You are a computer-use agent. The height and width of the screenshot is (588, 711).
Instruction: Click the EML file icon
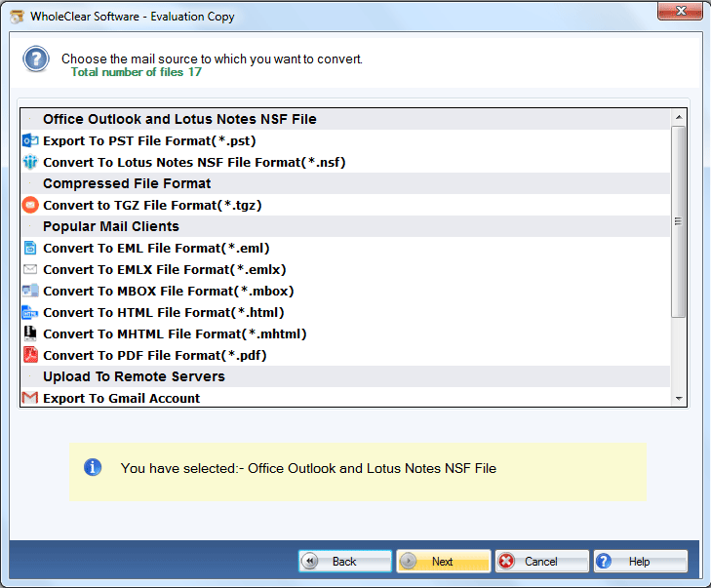(x=30, y=248)
